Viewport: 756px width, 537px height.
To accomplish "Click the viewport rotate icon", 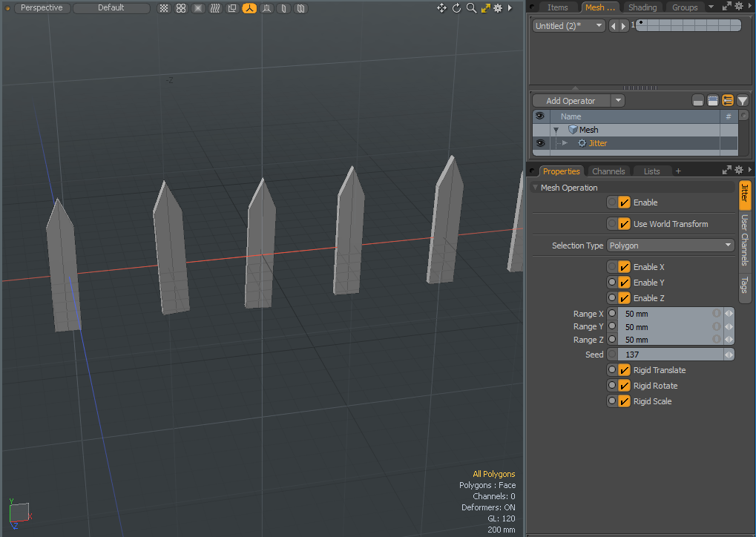I will point(456,8).
